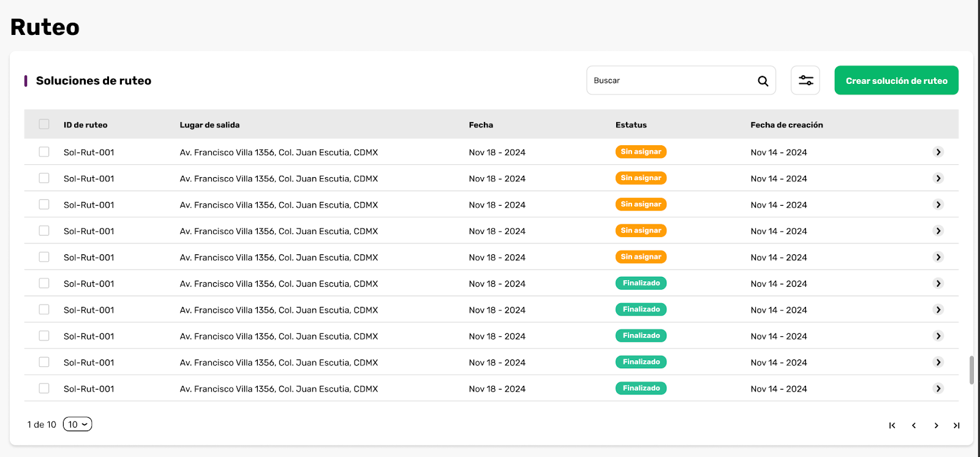Click the Crear solución de ruteo button

coord(896,80)
